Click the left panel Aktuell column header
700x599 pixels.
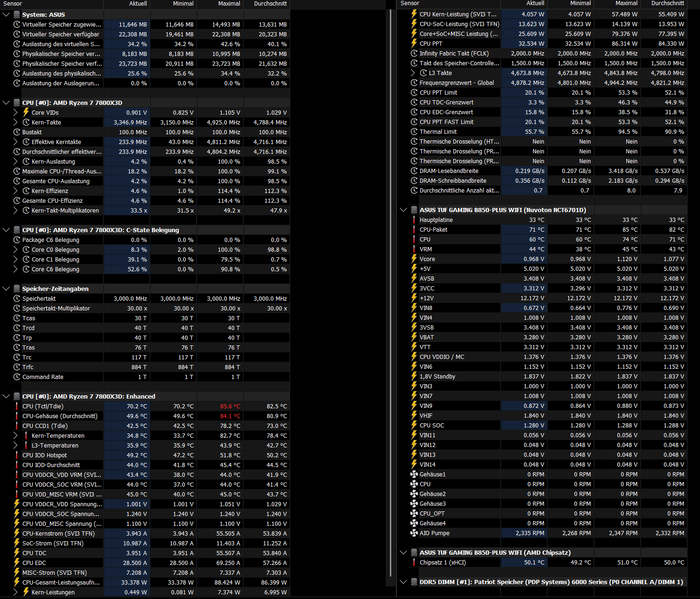(127, 4)
